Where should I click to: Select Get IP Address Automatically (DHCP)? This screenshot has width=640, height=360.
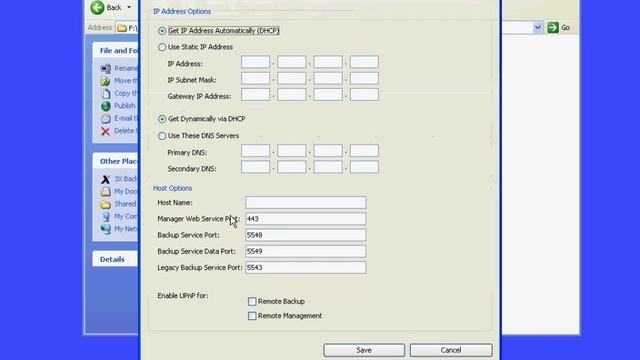click(x=162, y=31)
